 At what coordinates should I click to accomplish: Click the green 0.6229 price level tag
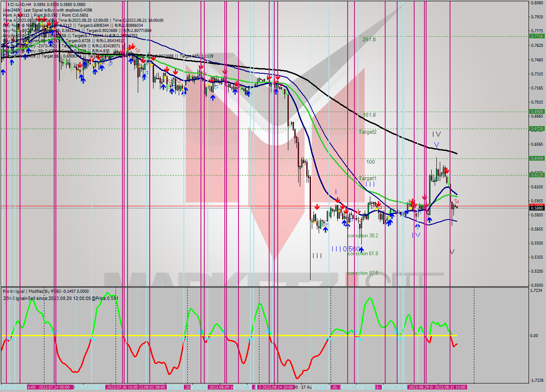(x=537, y=175)
